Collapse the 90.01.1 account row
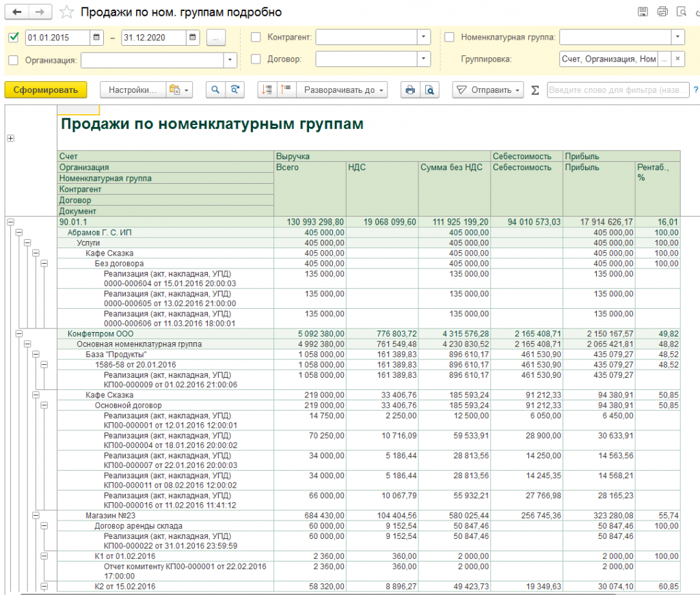Screen dimensions: 700x595 (x=10, y=221)
